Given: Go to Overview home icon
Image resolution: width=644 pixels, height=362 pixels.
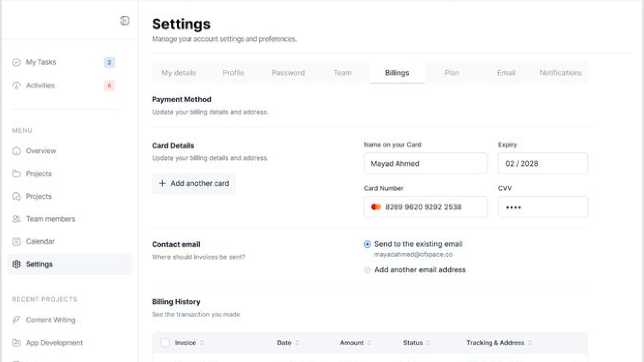Looking at the screenshot, I should coord(16,151).
